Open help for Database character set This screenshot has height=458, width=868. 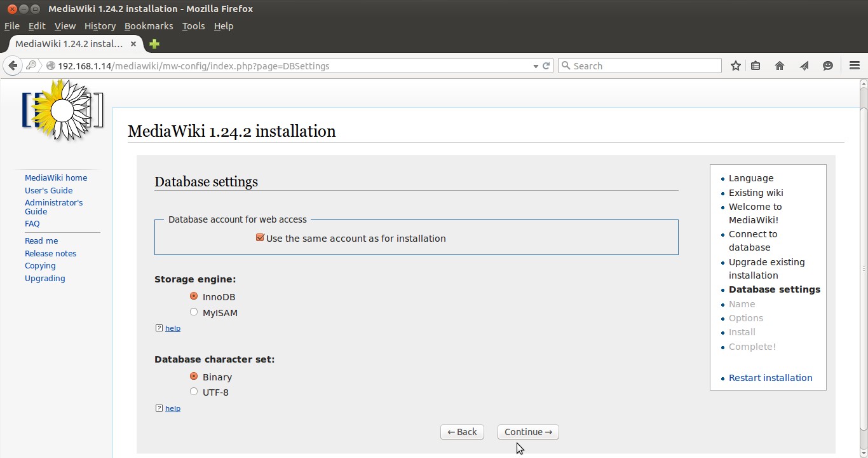172,408
